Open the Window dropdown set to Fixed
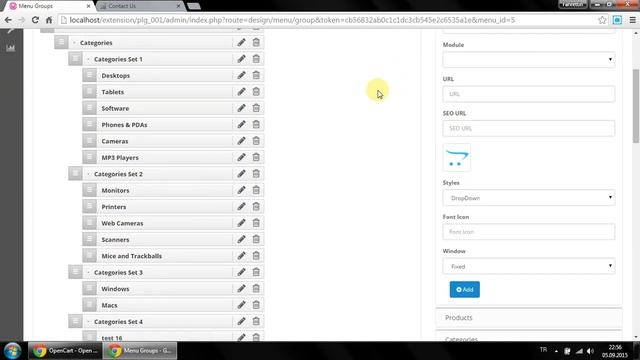Screen dimensions: 640x360 pos(529,266)
